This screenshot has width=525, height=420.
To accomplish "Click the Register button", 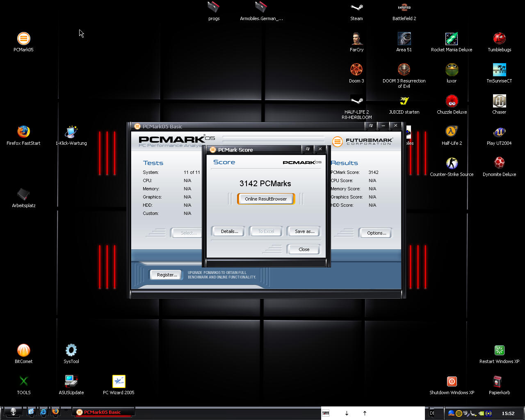I will 167,275.
